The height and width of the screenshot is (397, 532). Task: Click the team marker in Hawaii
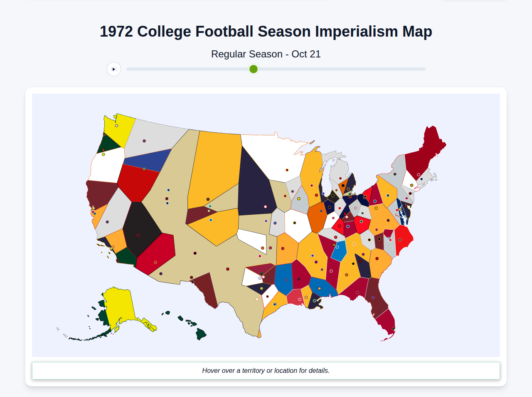pos(182,319)
